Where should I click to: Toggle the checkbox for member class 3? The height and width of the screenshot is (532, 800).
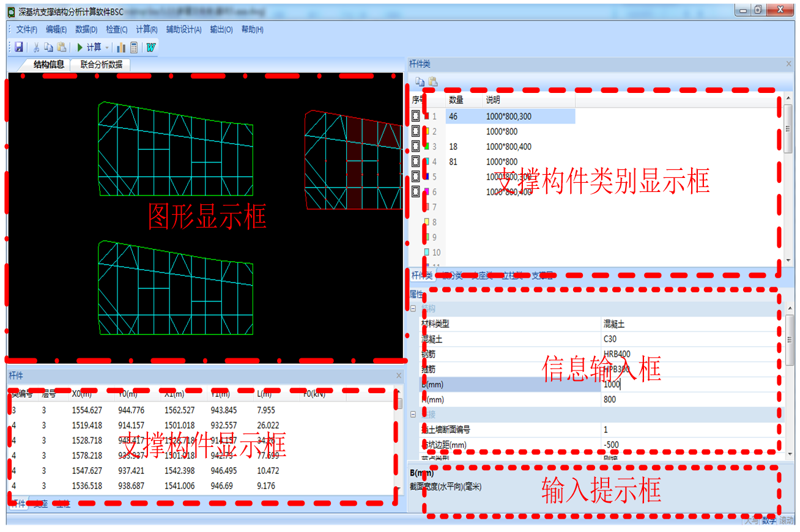[x=416, y=147]
